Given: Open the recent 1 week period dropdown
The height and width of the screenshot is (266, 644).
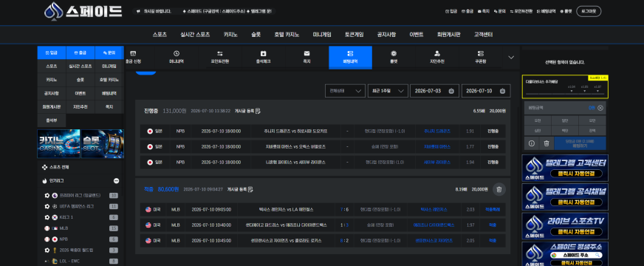Looking at the screenshot, I should [x=388, y=91].
